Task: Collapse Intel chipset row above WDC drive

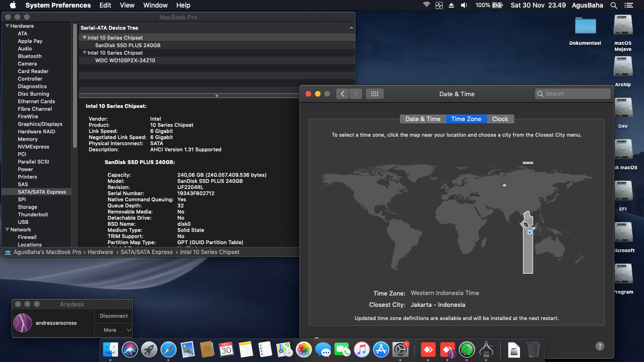Action: (84, 53)
